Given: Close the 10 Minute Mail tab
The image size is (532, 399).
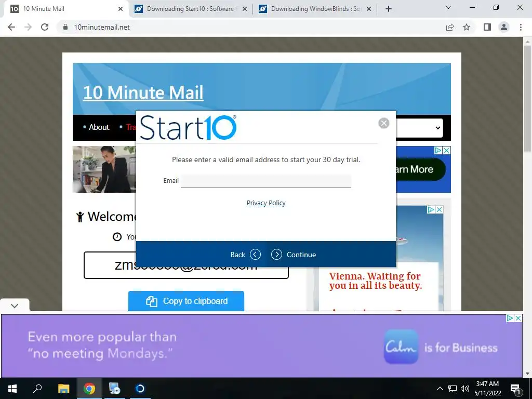Looking at the screenshot, I should click(121, 9).
